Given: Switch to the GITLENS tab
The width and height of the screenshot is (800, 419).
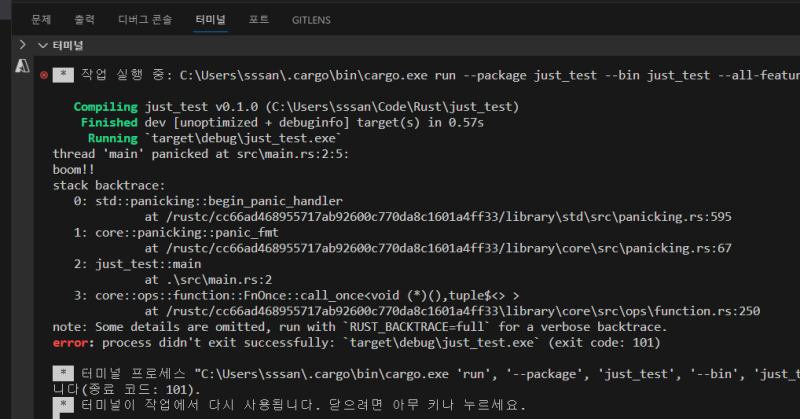Looking at the screenshot, I should tap(311, 19).
